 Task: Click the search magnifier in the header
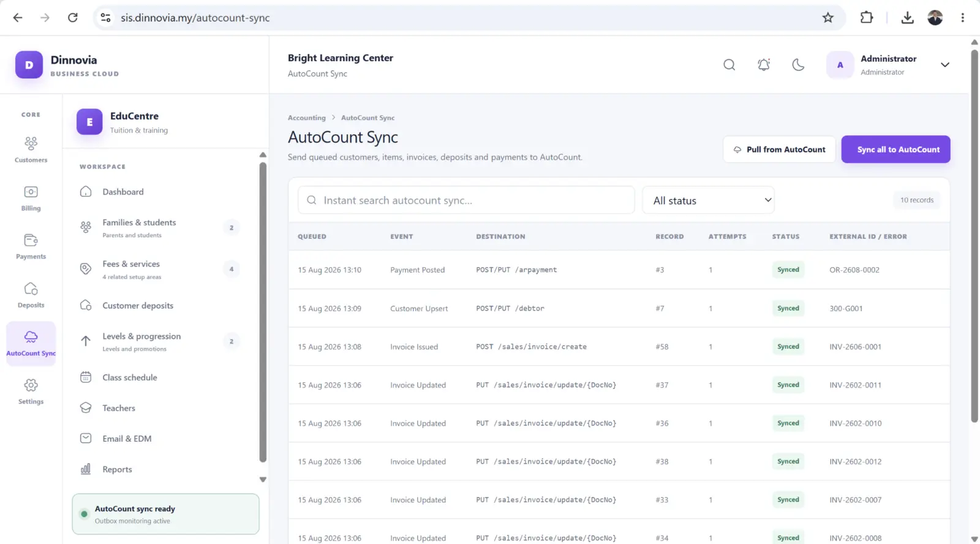(729, 65)
